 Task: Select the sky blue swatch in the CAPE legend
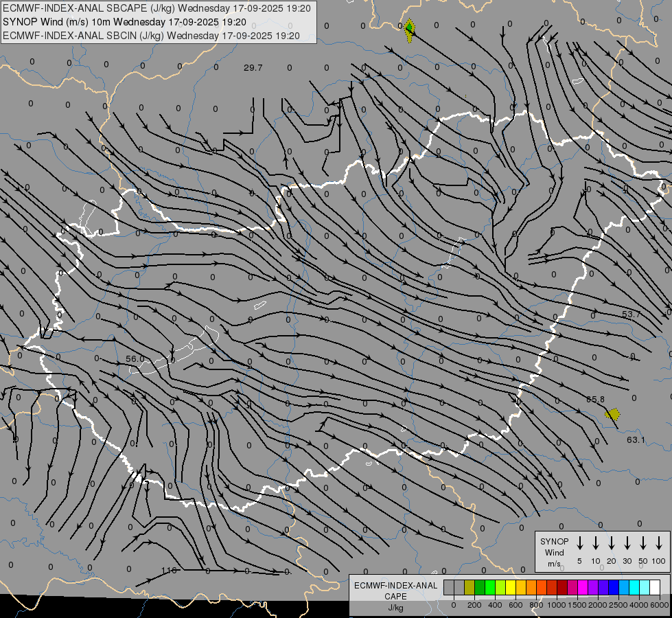(x=623, y=587)
